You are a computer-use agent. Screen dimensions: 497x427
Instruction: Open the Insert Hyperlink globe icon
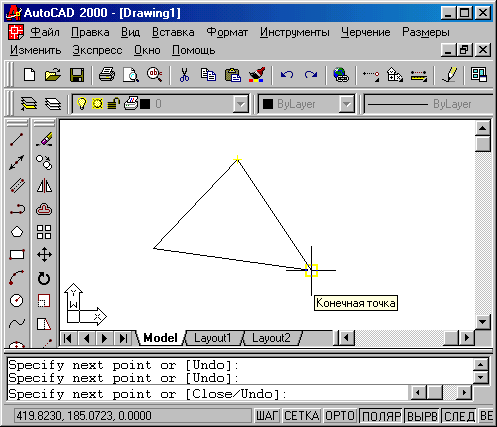(341, 75)
